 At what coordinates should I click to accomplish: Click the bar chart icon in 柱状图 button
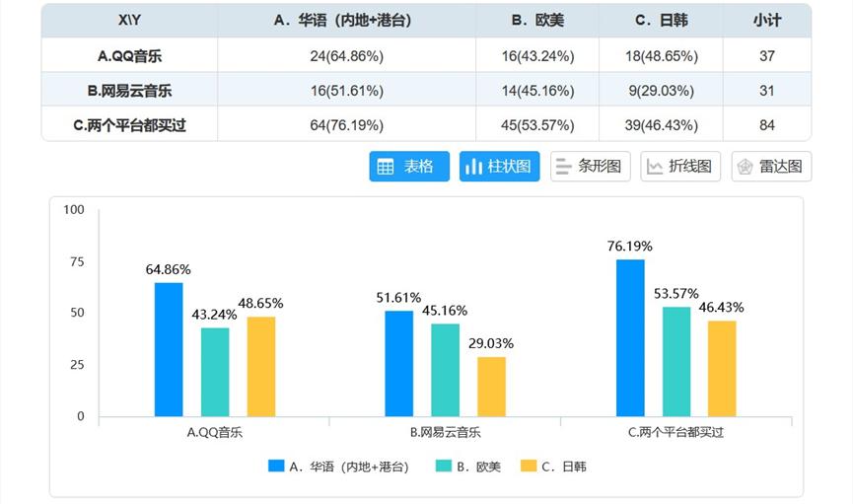tap(473, 167)
